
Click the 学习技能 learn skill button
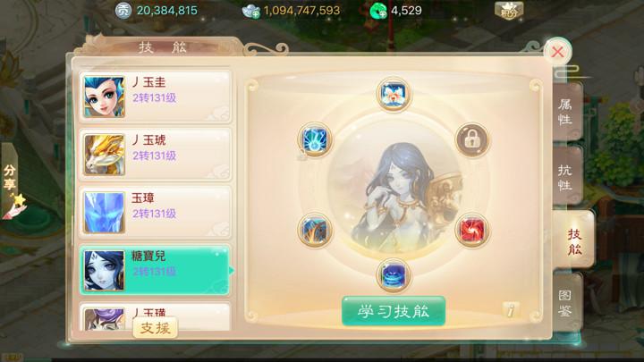(394, 311)
